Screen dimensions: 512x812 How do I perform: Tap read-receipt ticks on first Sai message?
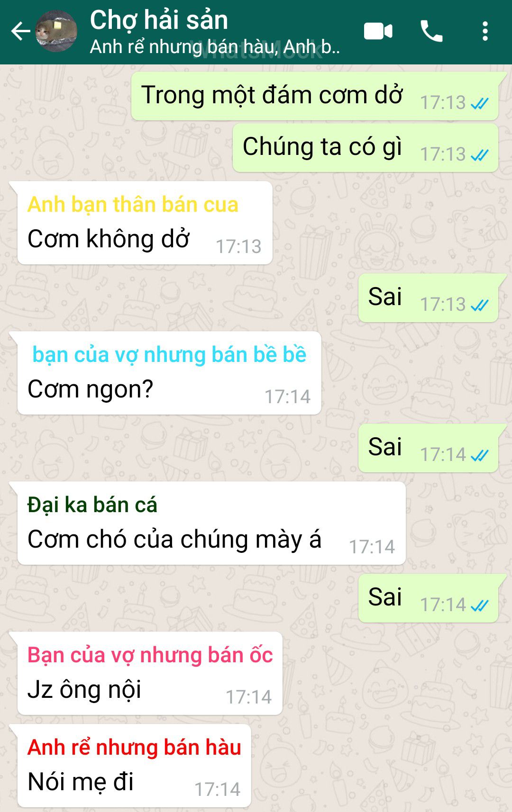pos(479,305)
